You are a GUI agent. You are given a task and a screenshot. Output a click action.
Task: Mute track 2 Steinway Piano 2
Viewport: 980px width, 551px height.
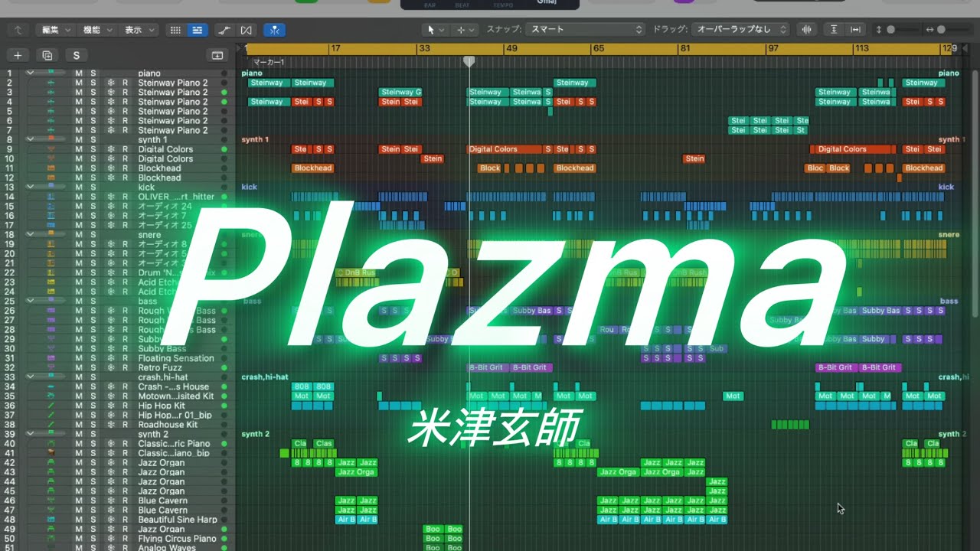point(78,83)
